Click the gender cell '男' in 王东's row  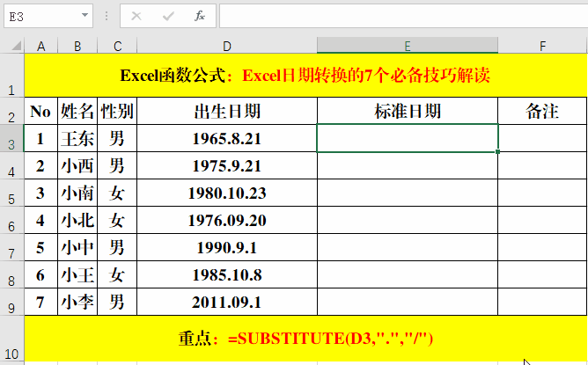[x=117, y=138]
